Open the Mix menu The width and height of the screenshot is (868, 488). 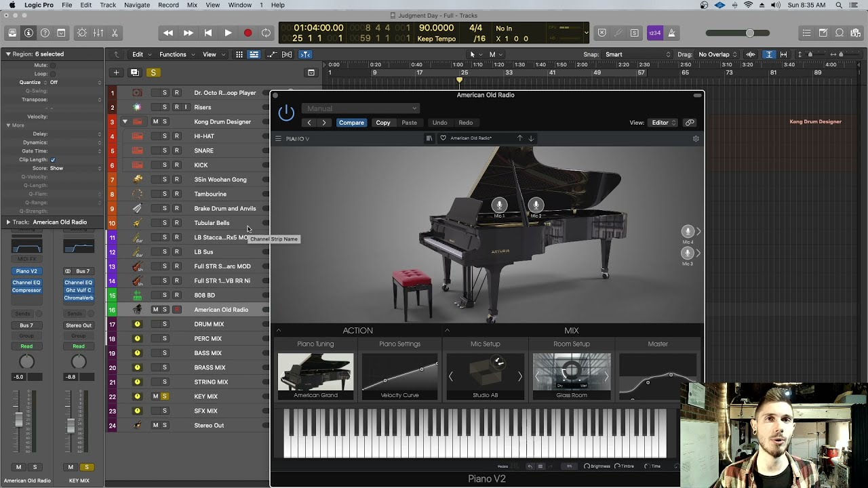coord(192,5)
